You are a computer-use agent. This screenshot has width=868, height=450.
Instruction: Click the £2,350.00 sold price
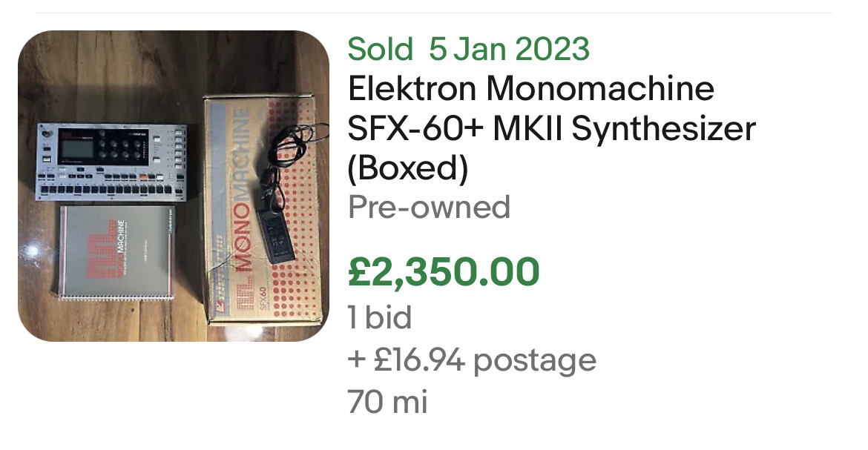click(x=444, y=271)
